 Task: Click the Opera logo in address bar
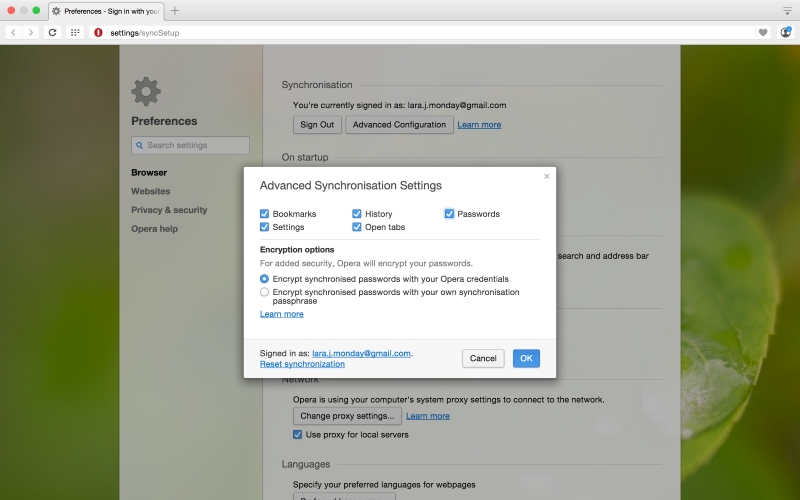(98, 33)
